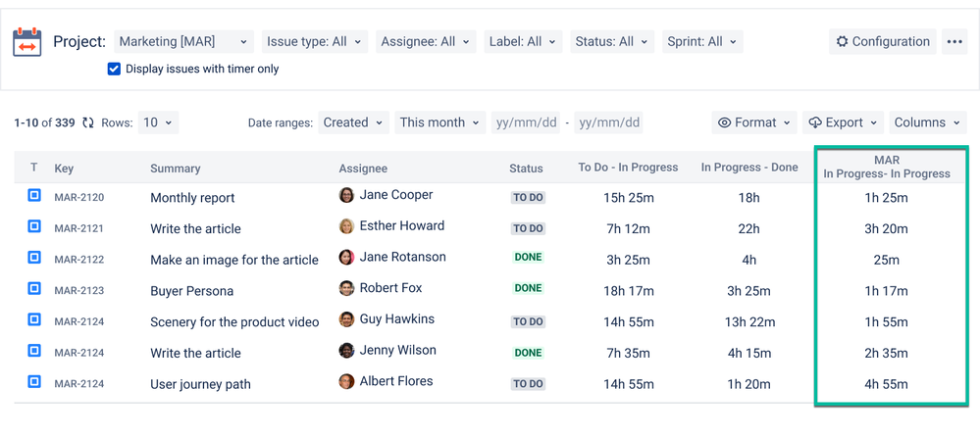Open Make an image for the article
This screenshot has width=980, height=438.
[234, 261]
